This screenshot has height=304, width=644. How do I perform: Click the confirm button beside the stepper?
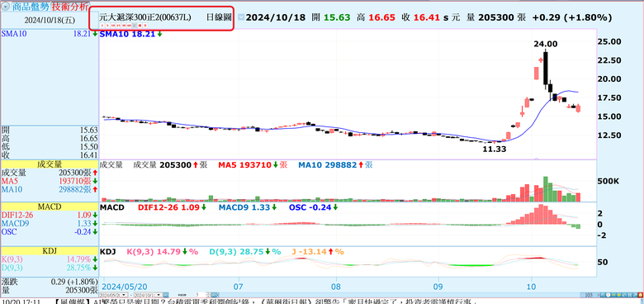coord(214,295)
